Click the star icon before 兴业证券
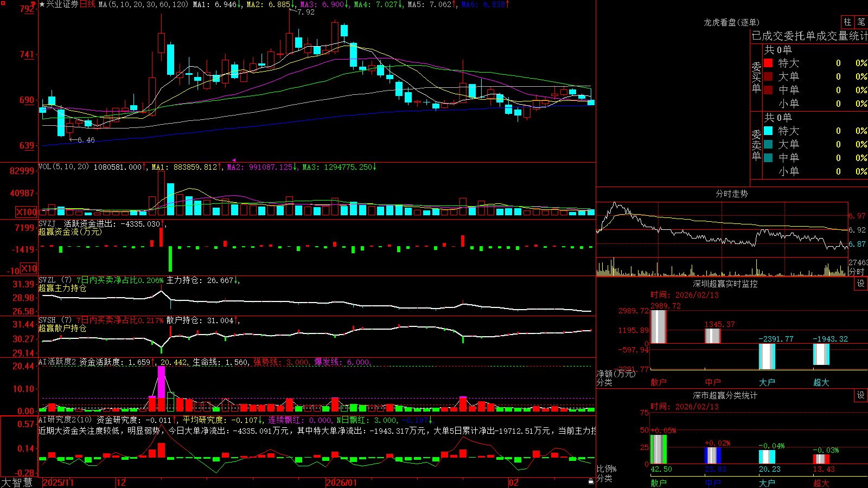868x488 pixels. point(42,4)
